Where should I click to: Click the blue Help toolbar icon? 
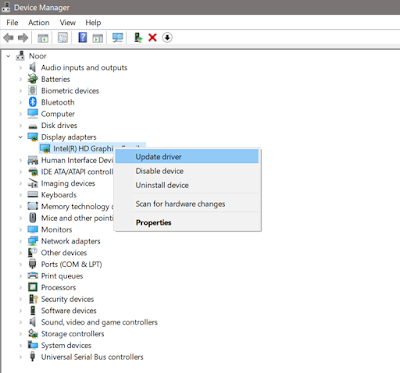82,37
